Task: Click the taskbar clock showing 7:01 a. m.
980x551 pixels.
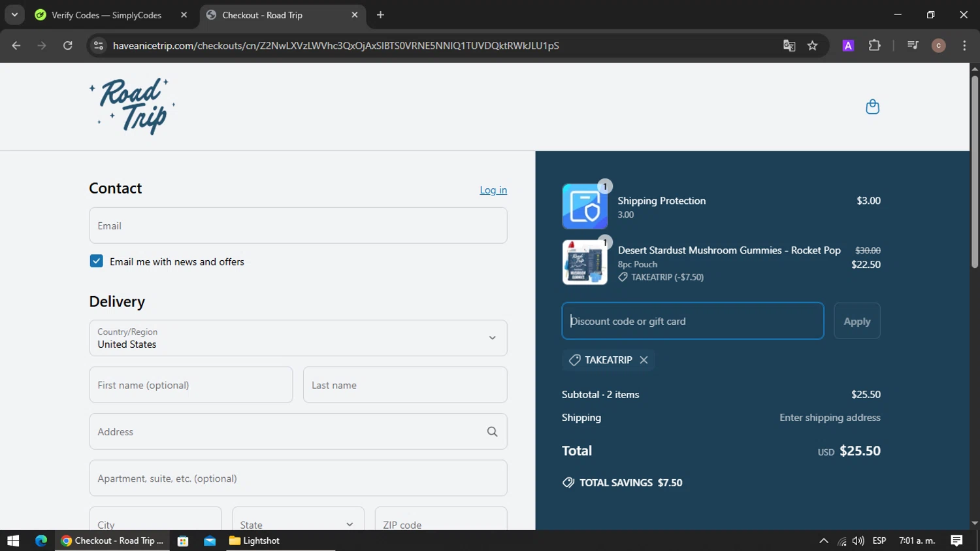Action: pyautogui.click(x=917, y=541)
